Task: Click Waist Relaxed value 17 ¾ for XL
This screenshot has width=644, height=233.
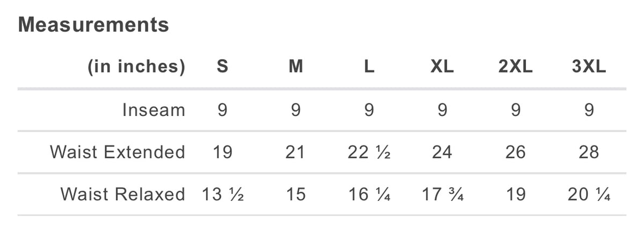Action: [442, 194]
